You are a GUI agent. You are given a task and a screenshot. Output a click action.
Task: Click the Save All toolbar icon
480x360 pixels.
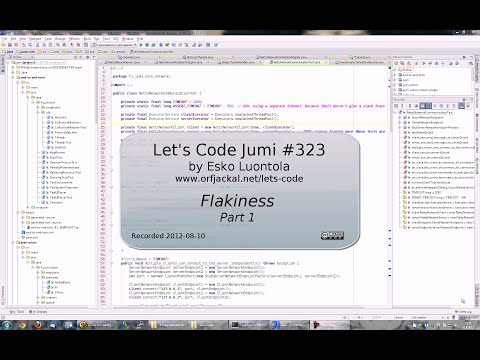point(10,45)
